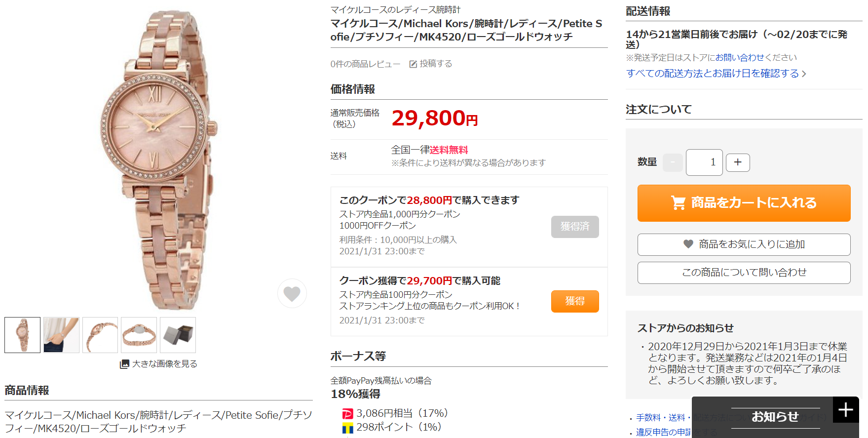868x438 pixels.
Task: Select the watch side-view thumbnail
Action: (100, 335)
